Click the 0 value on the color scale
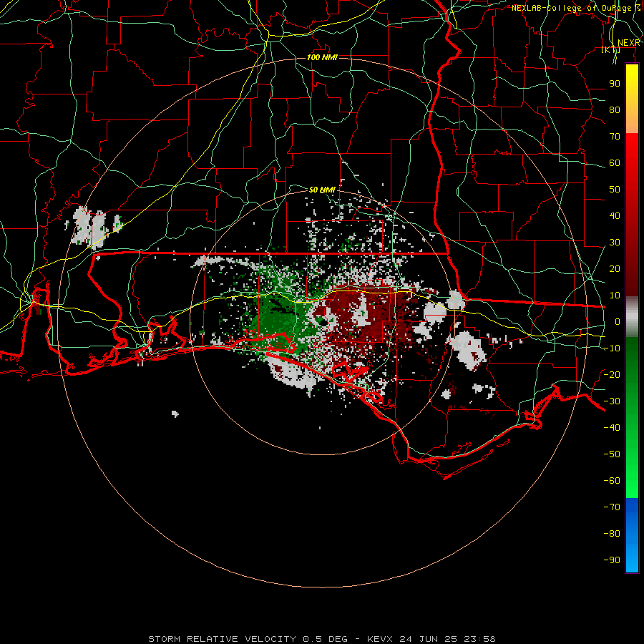This screenshot has width=644, height=644. click(618, 321)
